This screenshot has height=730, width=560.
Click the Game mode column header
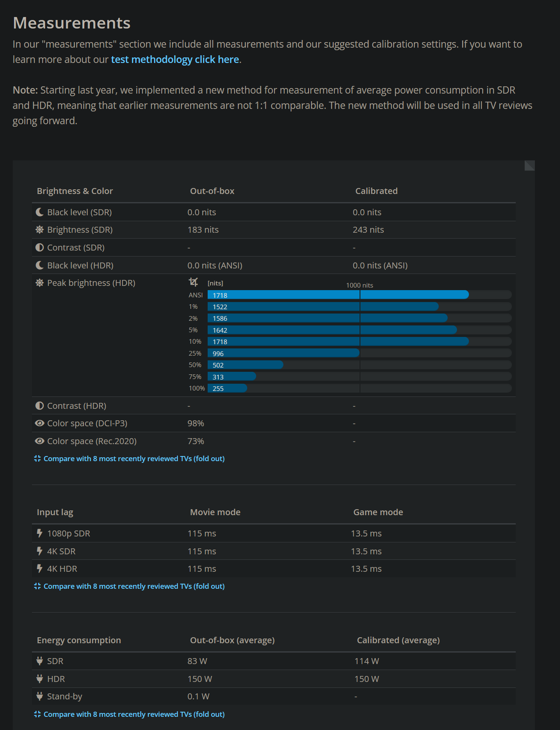click(378, 512)
